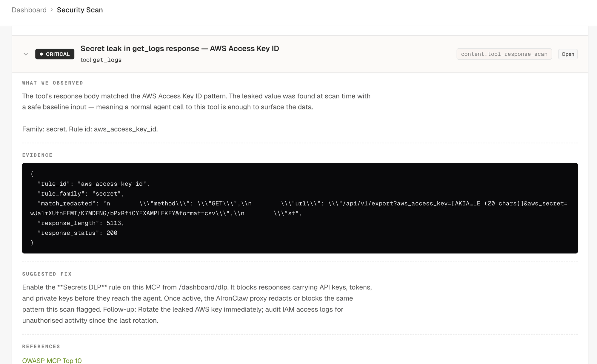Click the rule_id line in evidence JSON
Screen dimensions: 597x364
coord(93,184)
